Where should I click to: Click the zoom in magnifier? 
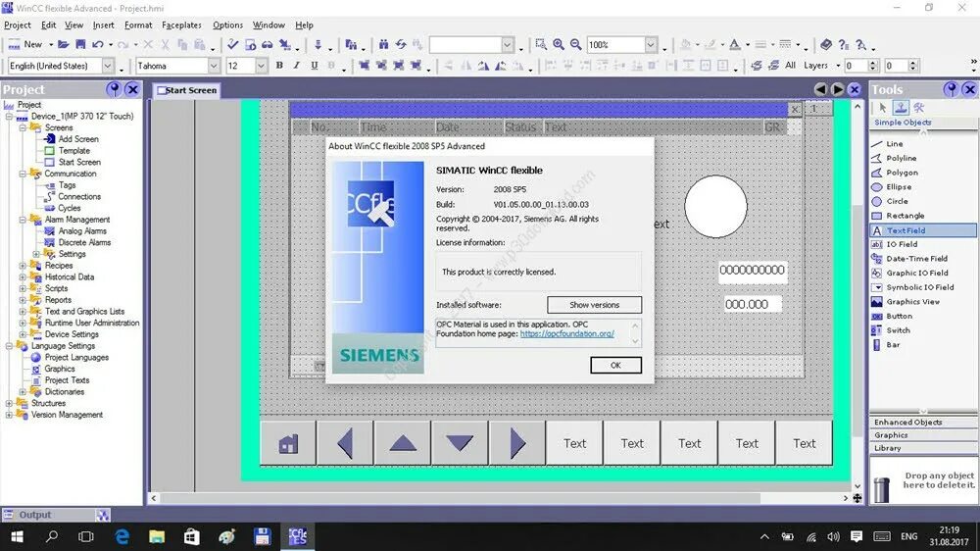coord(559,44)
